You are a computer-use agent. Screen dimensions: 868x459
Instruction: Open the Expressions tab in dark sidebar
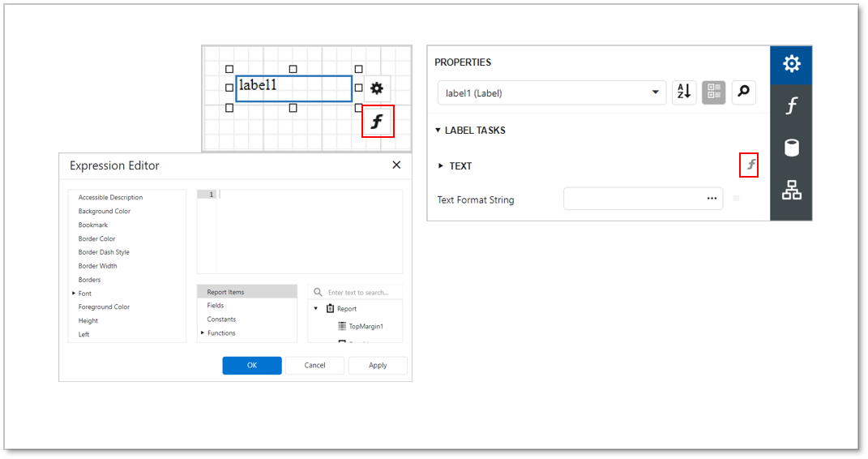coord(791,106)
